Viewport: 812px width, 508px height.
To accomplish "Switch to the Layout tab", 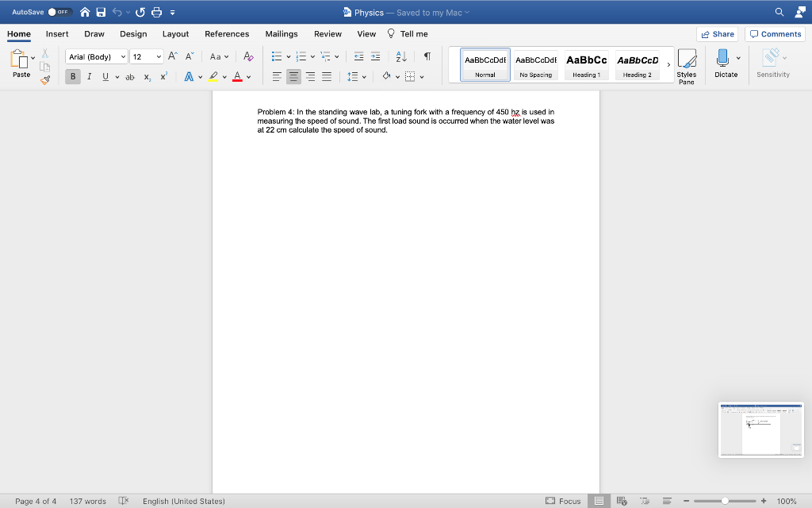I will coord(175,33).
